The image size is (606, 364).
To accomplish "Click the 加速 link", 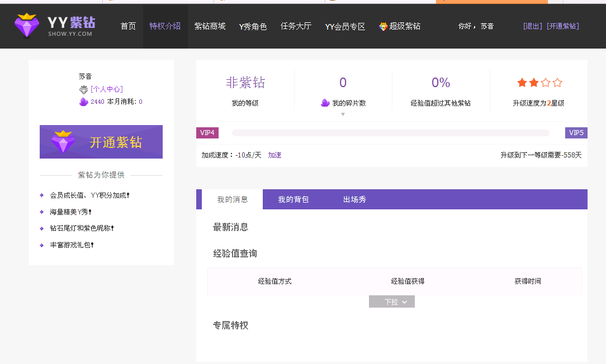I will [x=275, y=155].
